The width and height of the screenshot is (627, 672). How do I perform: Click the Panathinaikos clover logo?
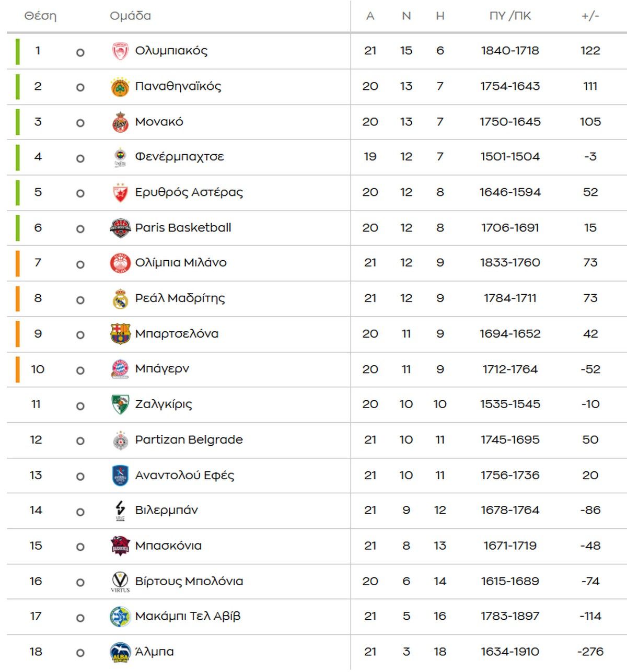pos(120,87)
